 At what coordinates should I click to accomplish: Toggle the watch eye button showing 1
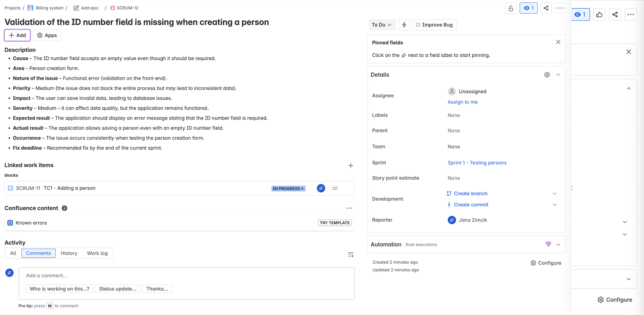tap(528, 8)
